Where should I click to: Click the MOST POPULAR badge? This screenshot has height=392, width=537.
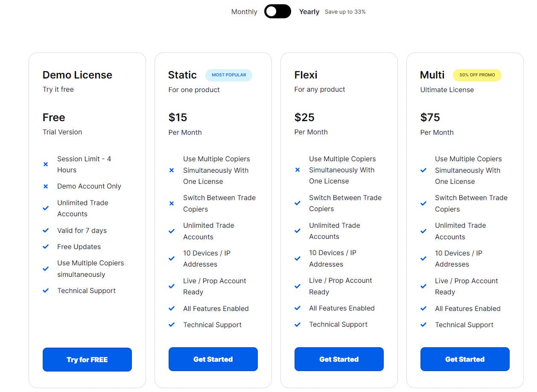point(229,75)
